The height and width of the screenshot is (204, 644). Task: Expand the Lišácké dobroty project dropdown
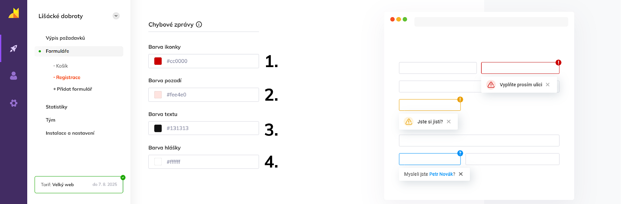point(116,16)
